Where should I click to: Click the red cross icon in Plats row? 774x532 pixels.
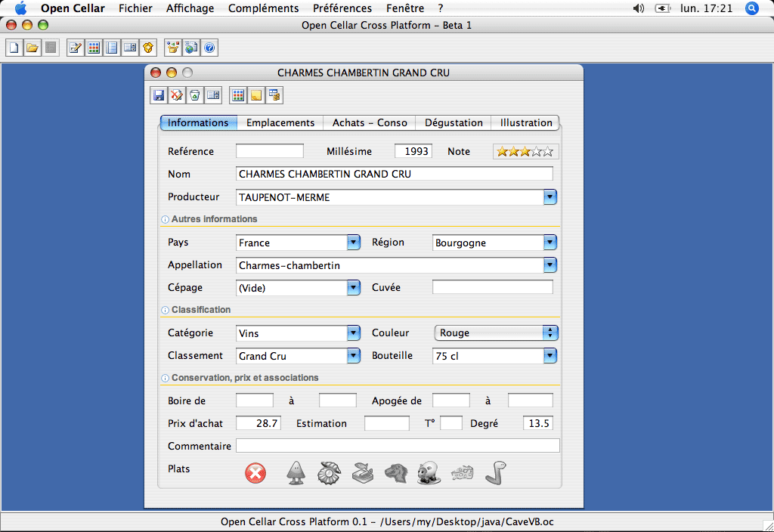coord(255,473)
